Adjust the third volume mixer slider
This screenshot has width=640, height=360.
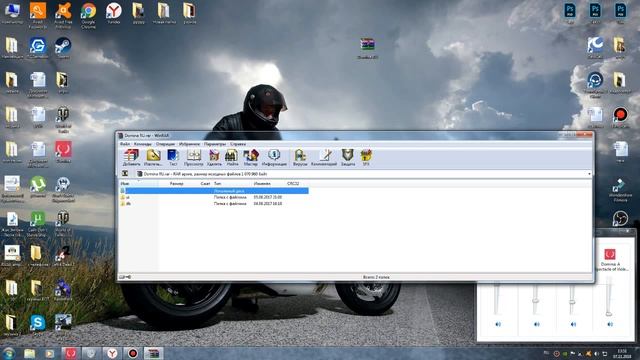point(572,302)
